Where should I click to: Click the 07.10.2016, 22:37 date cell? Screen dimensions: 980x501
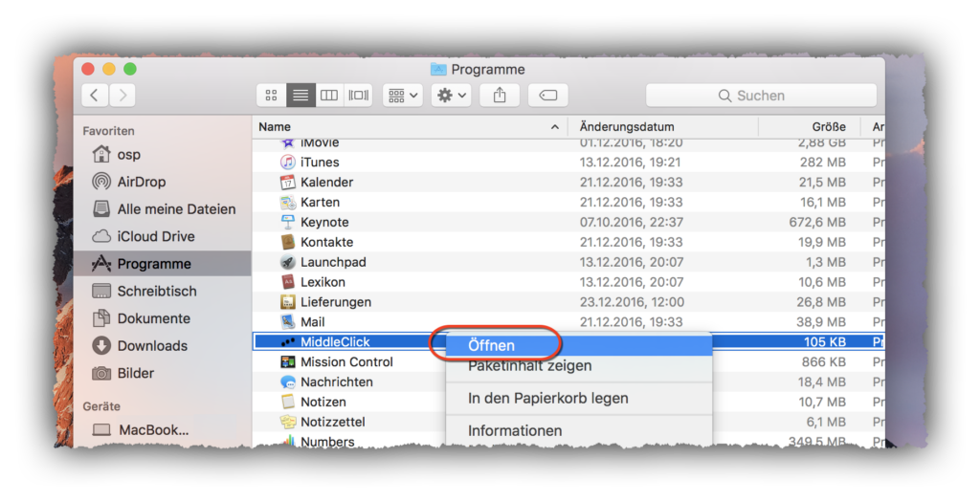632,223
